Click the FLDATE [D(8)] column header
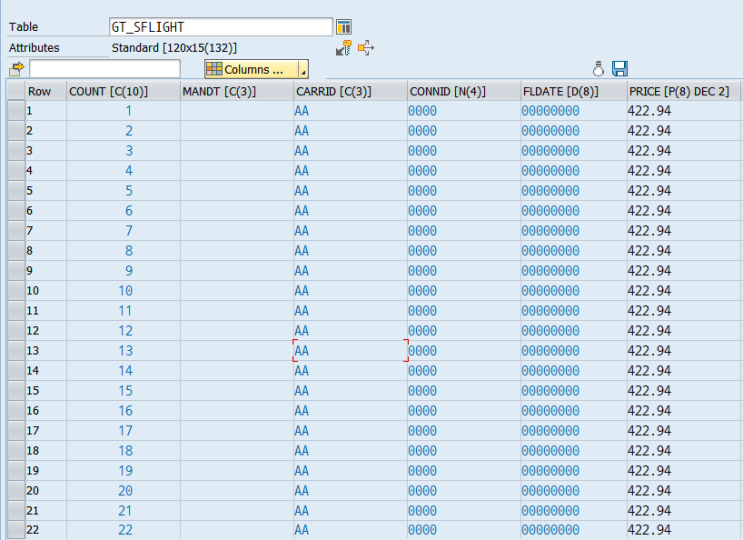The image size is (743, 540). (x=574, y=91)
